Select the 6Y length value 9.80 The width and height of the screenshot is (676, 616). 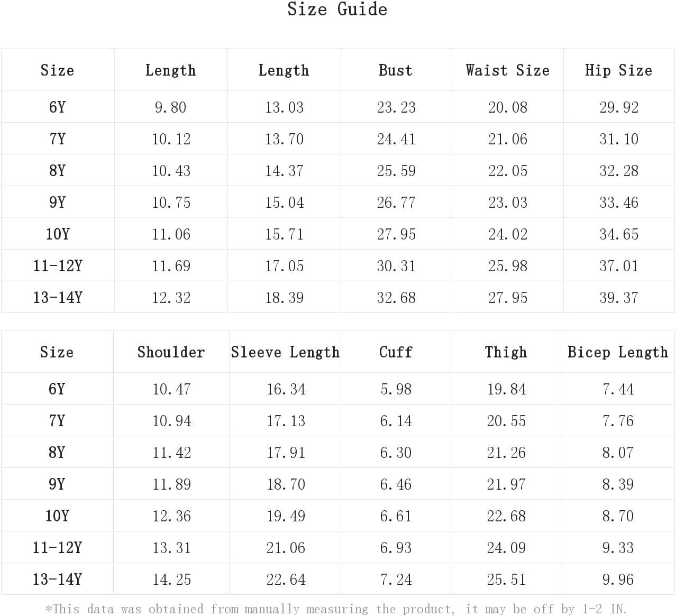[x=170, y=107]
